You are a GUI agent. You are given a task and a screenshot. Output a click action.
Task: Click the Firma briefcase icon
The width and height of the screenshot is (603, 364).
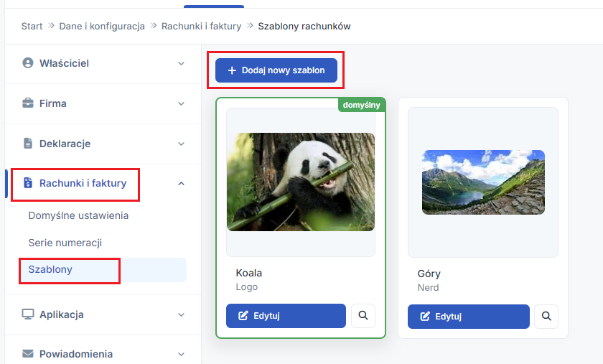click(28, 103)
